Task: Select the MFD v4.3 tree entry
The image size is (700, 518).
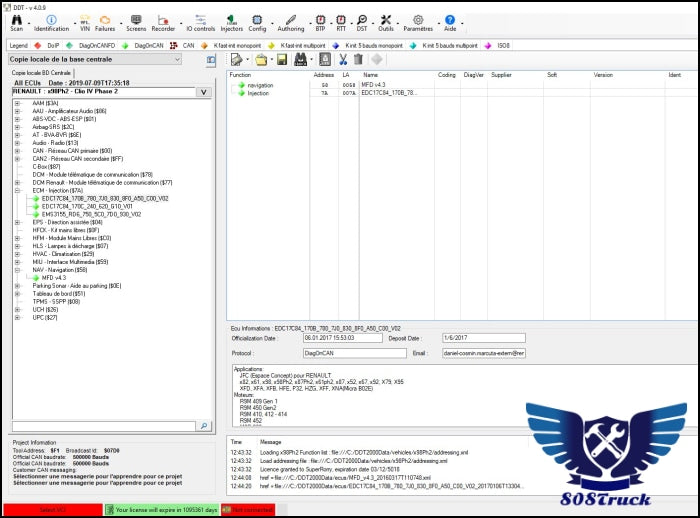Action: [x=54, y=277]
